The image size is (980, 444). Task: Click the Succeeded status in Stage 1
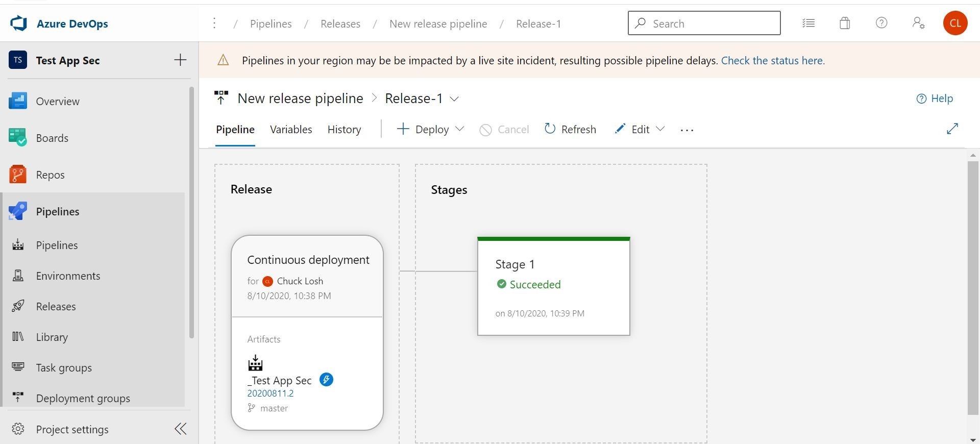point(529,284)
